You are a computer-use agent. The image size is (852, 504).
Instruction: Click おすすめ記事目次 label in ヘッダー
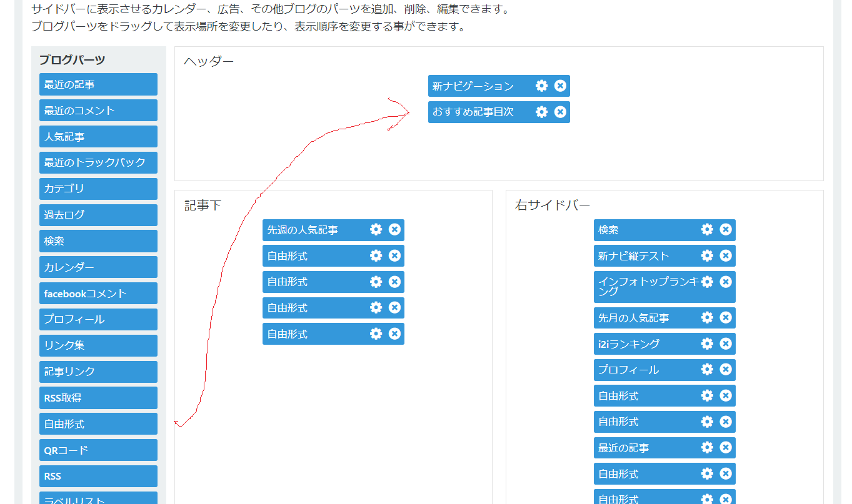coord(473,112)
